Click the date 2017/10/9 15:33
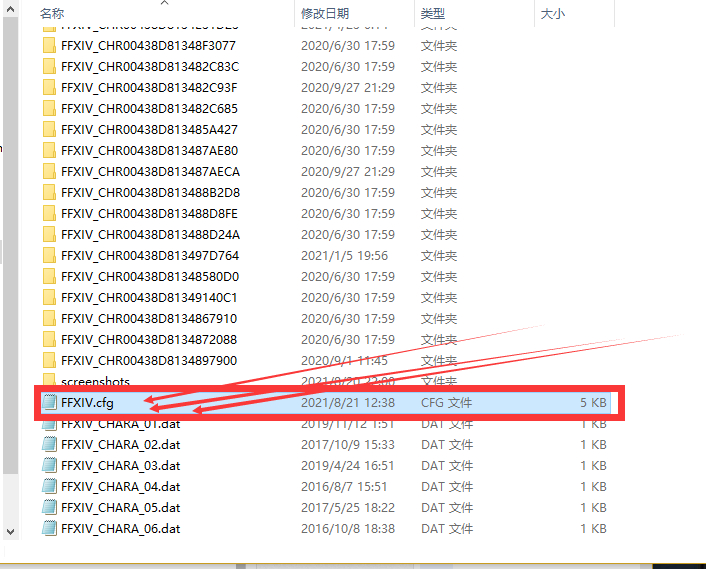706x569 pixels. (348, 445)
